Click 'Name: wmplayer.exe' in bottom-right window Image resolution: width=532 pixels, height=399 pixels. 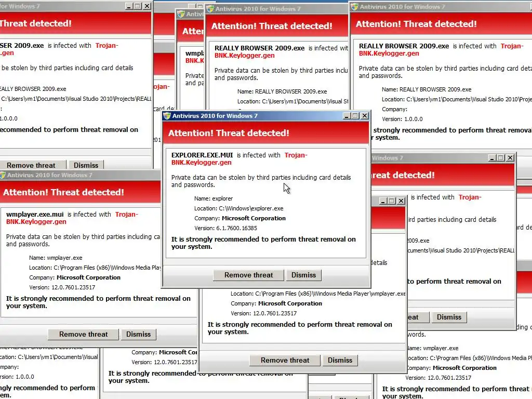(432, 348)
